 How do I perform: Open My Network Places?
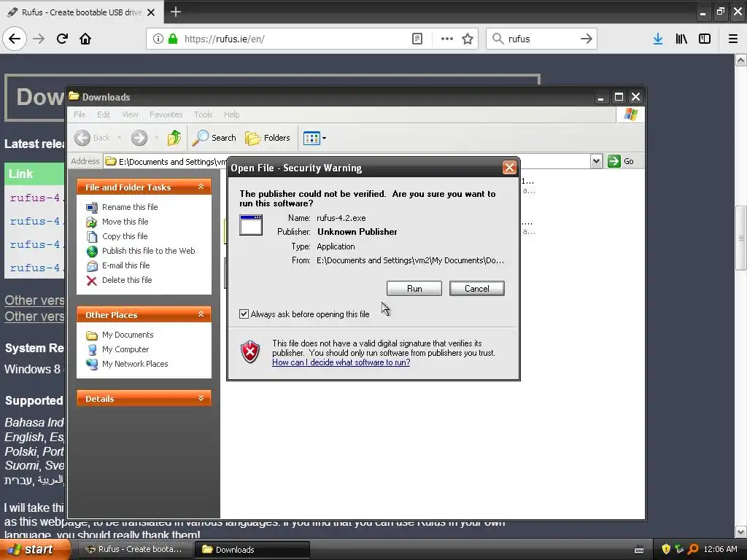(x=127, y=364)
